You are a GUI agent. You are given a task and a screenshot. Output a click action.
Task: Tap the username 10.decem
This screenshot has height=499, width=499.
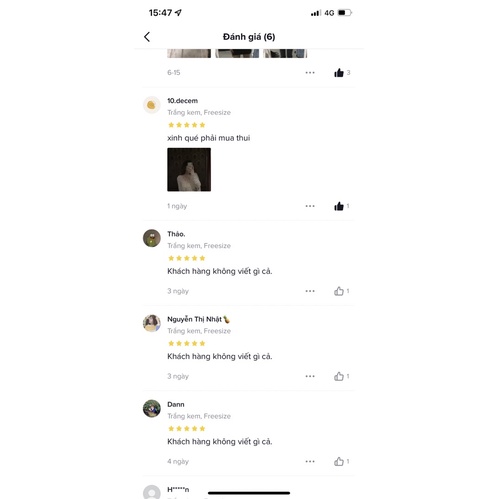pos(182,101)
